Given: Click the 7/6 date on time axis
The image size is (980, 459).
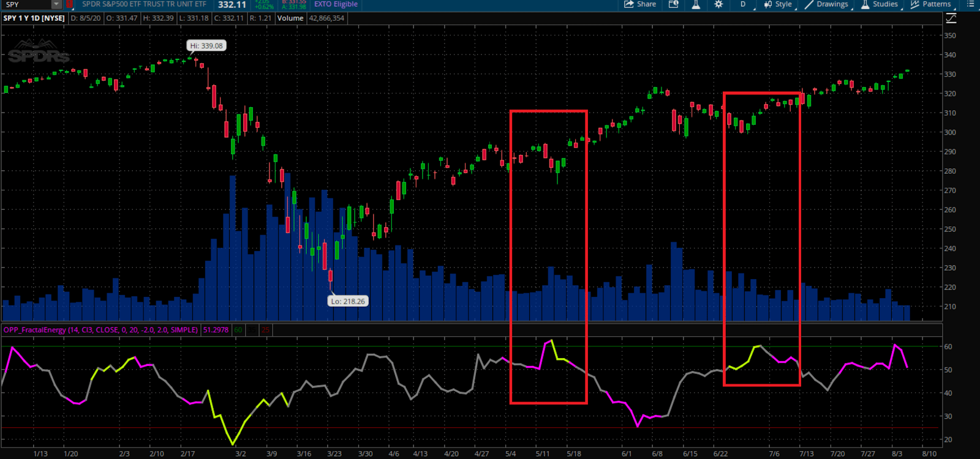Looking at the screenshot, I should tap(774, 453).
